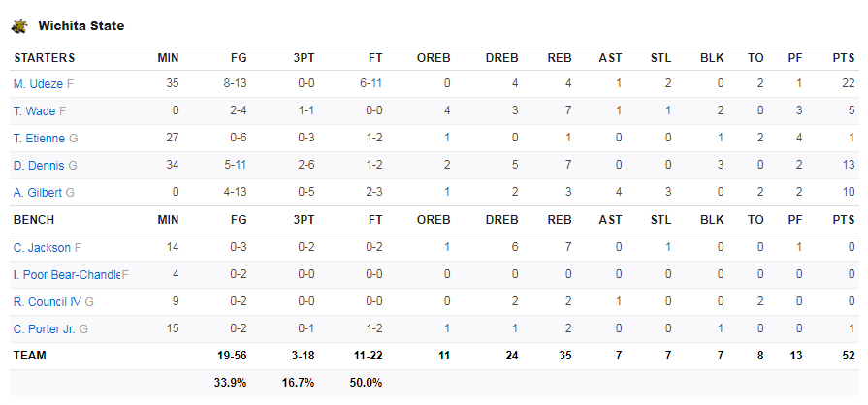Viewport: 868px width, 405px height.
Task: Click the TEAM totals row label
Action: coord(30,356)
